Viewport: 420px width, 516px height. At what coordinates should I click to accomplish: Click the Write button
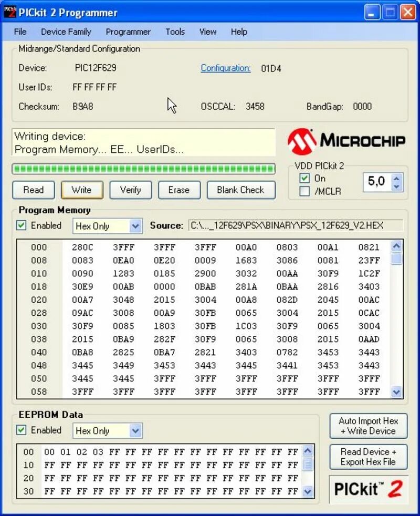coord(82,190)
